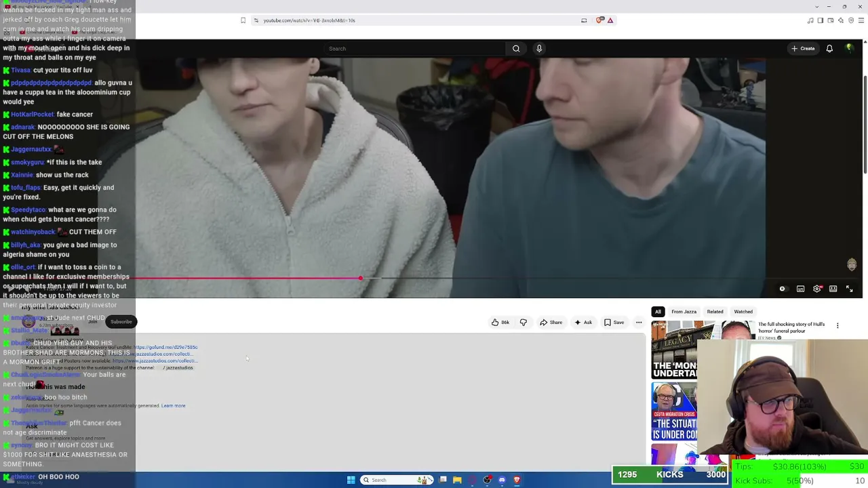Open the Brave playlist music-note icon

click(x=810, y=20)
